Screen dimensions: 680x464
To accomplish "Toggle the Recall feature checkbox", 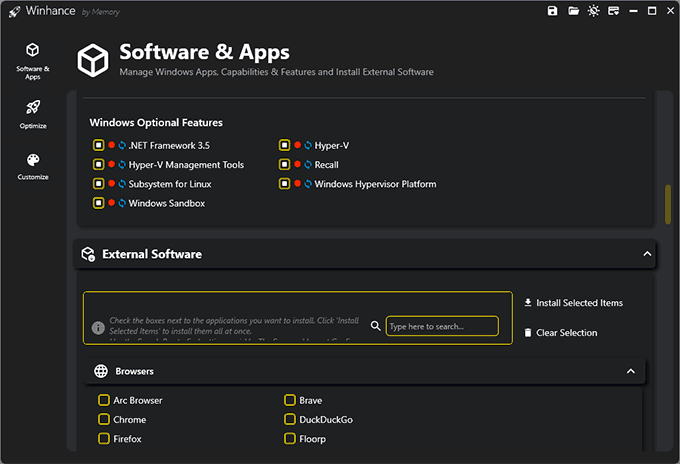I will coord(285,164).
